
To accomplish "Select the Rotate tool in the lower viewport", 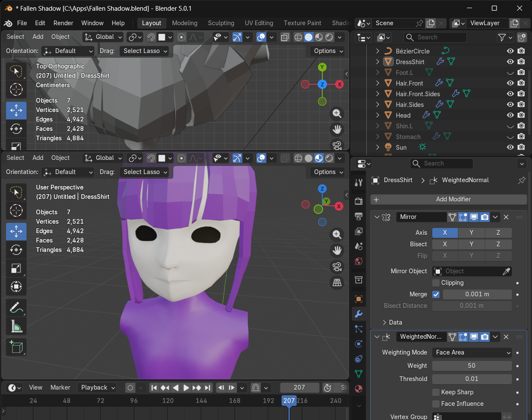I will (16, 249).
